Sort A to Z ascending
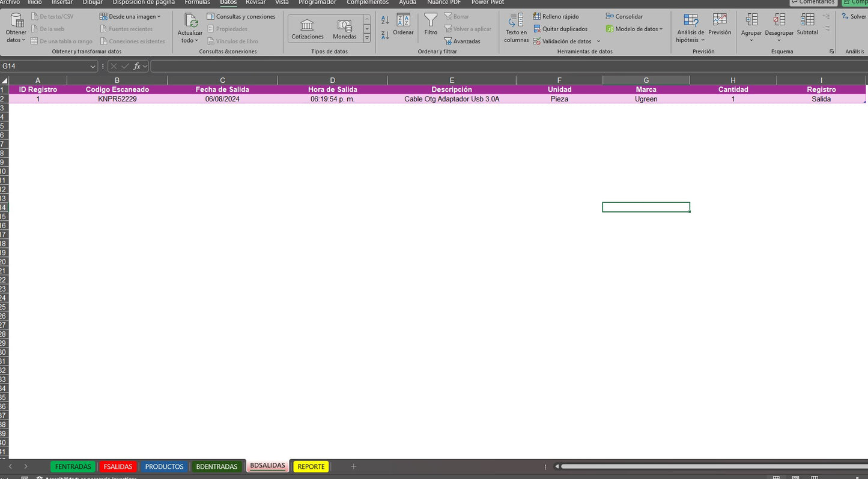This screenshot has height=479, width=868. click(x=385, y=20)
